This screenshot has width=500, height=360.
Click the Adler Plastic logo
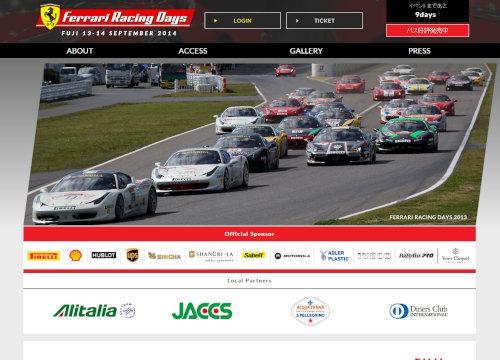pyautogui.click(x=334, y=256)
